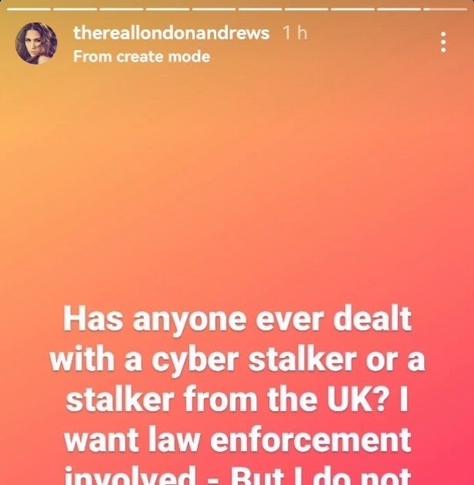
Task: Open the thereallondonandrews username link
Action: click(x=171, y=33)
